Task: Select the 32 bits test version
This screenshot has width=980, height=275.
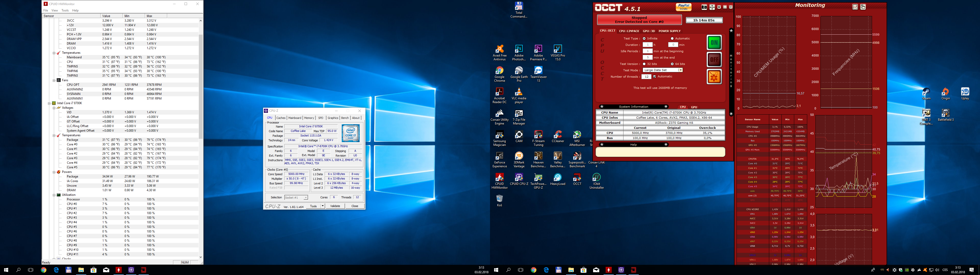Action: pos(644,64)
